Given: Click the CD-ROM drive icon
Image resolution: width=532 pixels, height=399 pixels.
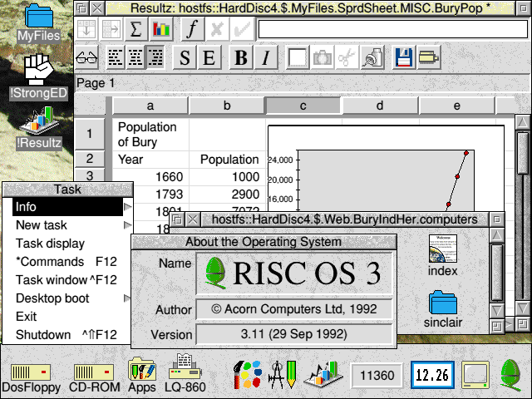Looking at the screenshot, I should 94,378.
